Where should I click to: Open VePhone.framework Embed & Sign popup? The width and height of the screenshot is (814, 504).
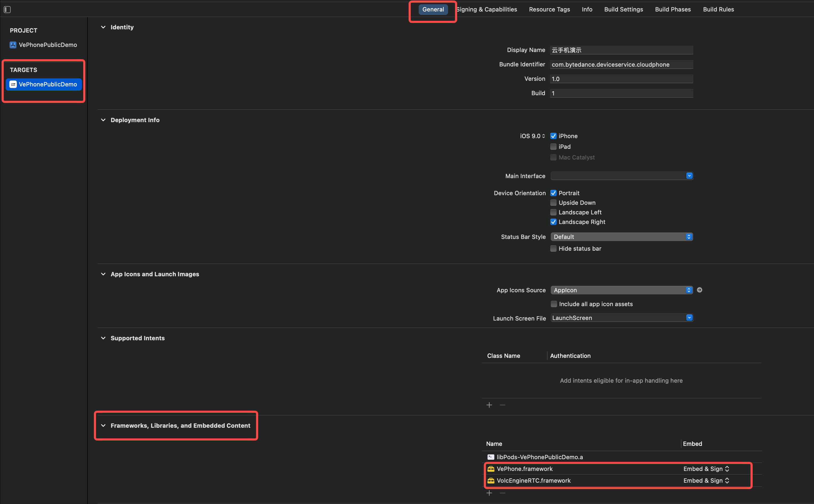coord(706,469)
